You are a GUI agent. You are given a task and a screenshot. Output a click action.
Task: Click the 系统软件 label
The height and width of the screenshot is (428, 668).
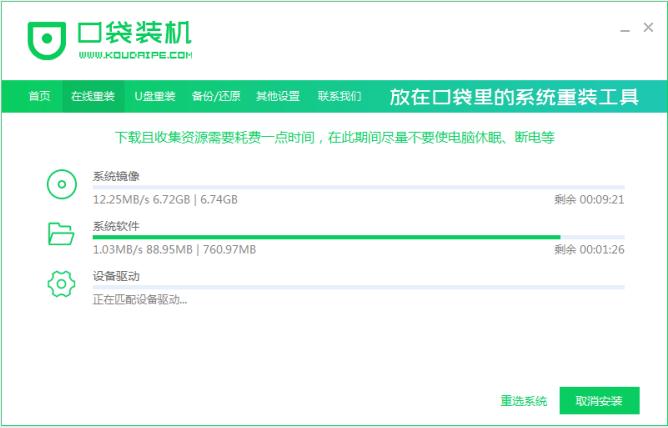[116, 226]
